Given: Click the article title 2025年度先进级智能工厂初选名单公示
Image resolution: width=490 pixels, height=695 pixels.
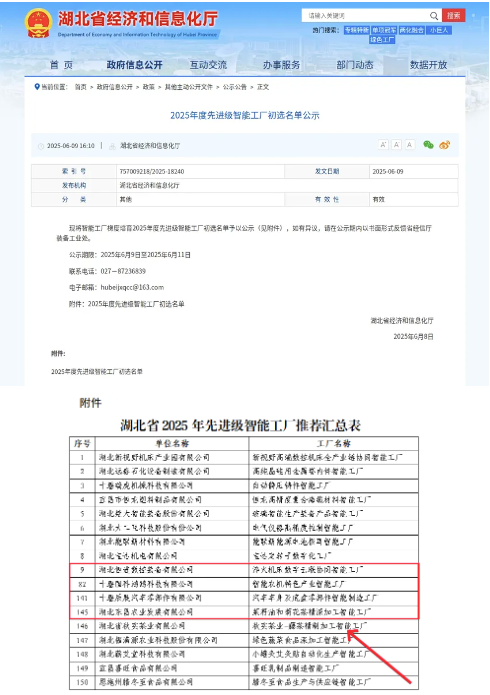Looking at the screenshot, I should coord(245,115).
